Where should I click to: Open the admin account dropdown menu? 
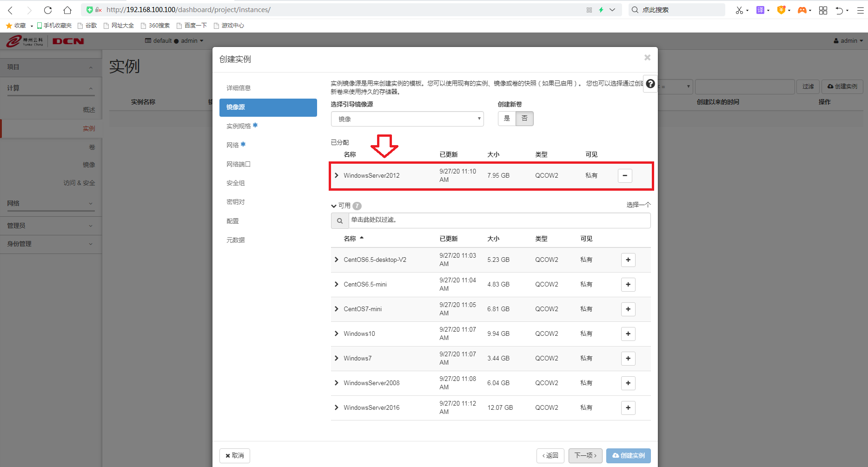click(847, 40)
